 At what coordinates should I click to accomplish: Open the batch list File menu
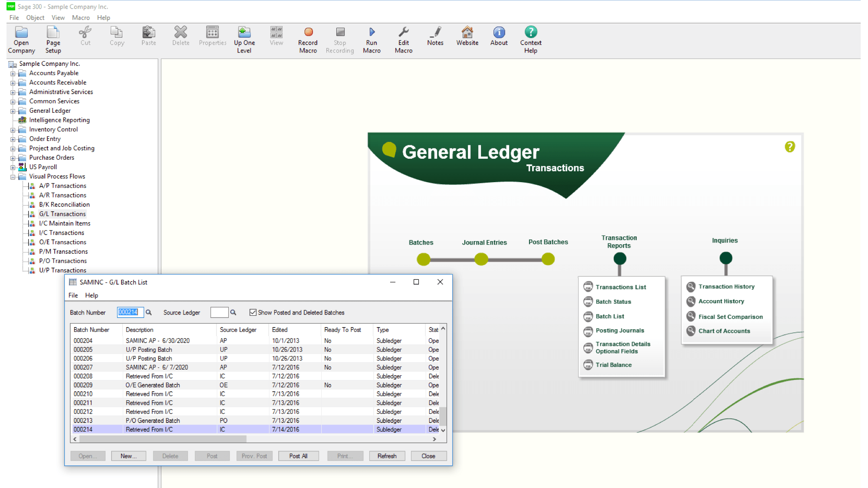click(x=73, y=295)
